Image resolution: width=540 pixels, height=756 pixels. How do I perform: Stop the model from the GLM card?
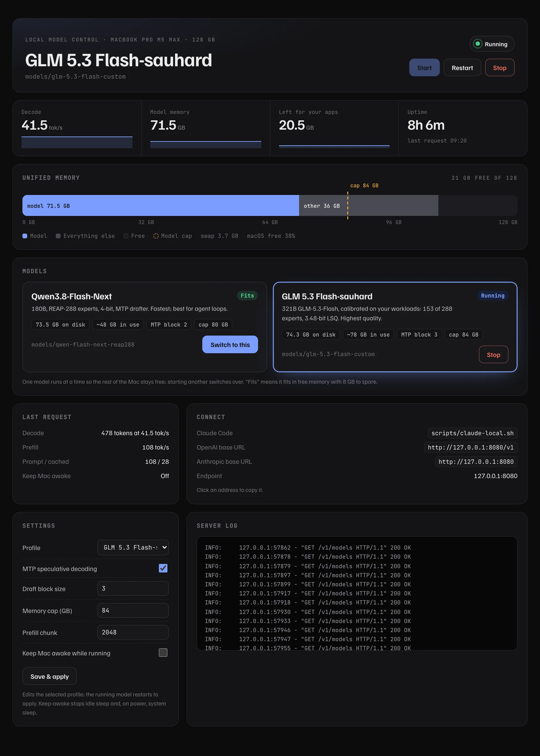point(493,355)
